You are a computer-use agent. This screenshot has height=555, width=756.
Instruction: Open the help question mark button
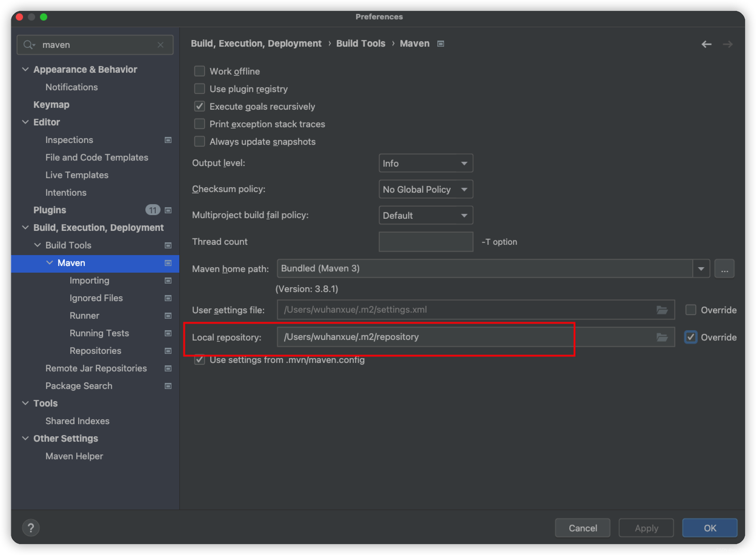(31, 528)
